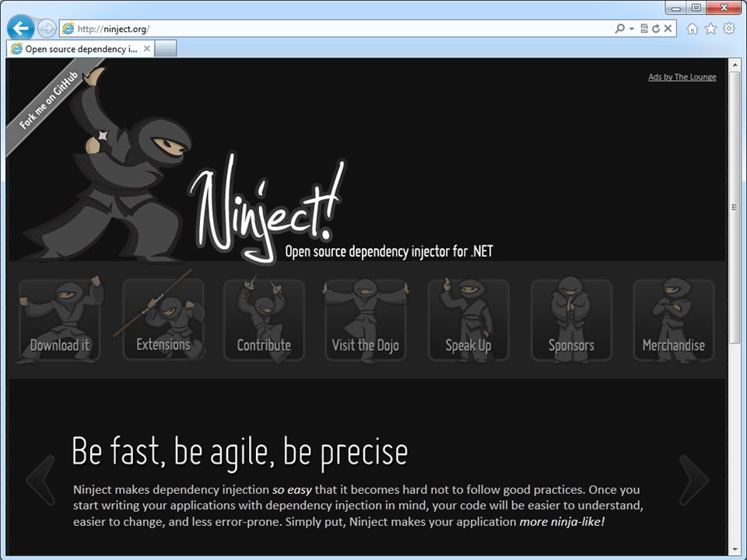Screen dimensions: 747x560
Task: Click the Fork me on GitHub ribbon
Action: tap(49, 100)
